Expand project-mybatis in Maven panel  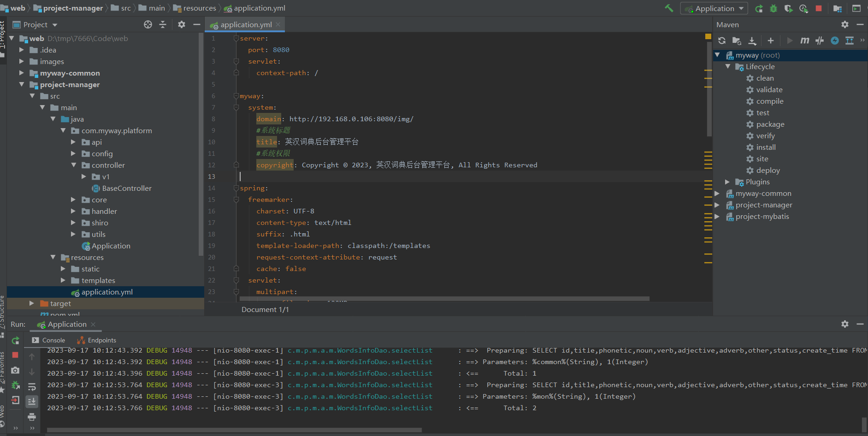717,217
